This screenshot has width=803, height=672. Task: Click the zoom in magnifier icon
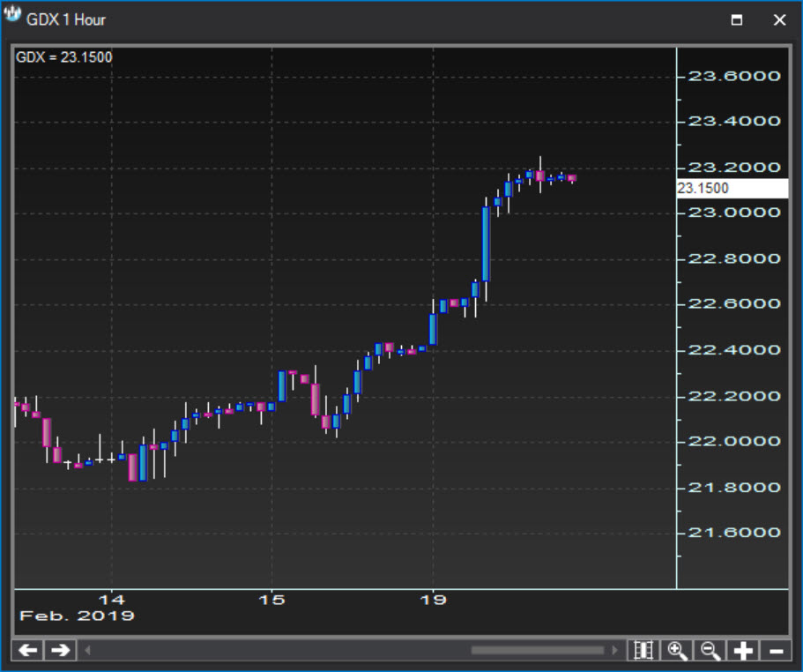tap(677, 651)
